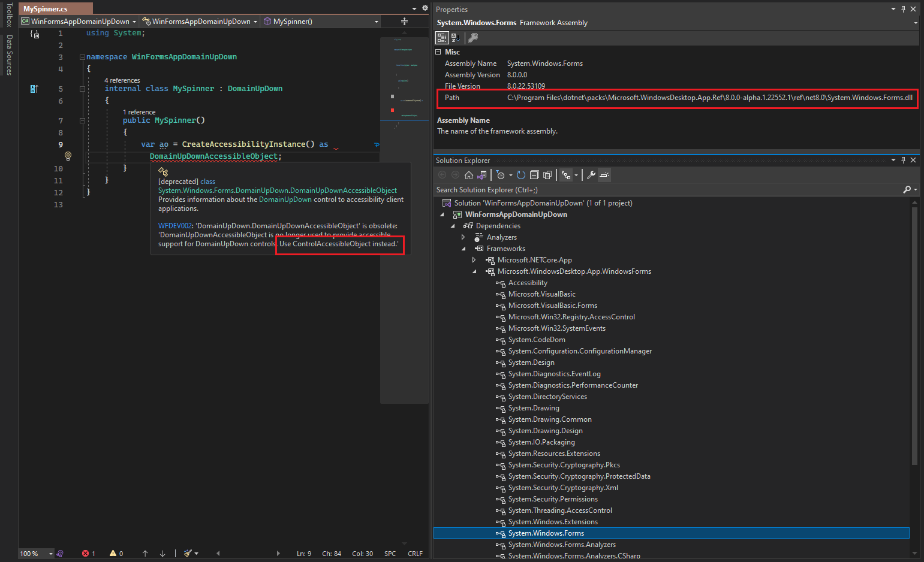The image size is (924, 562).
Task: Select the Path property row
Action: [678, 98]
